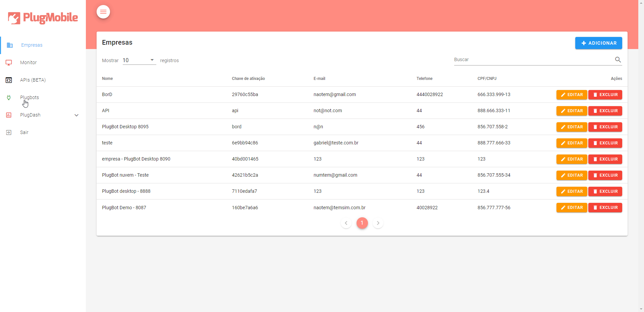Select page 1 pagination button
The height and width of the screenshot is (312, 644).
click(362, 223)
